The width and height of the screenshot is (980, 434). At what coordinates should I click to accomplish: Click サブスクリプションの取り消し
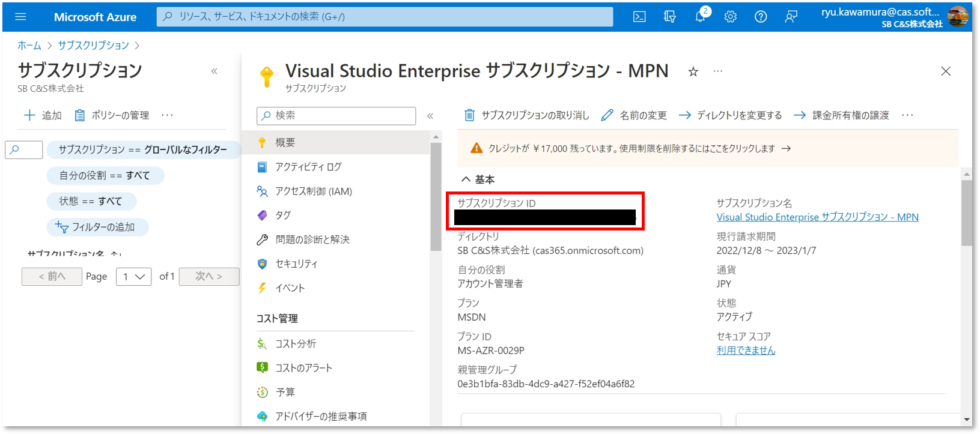[527, 115]
